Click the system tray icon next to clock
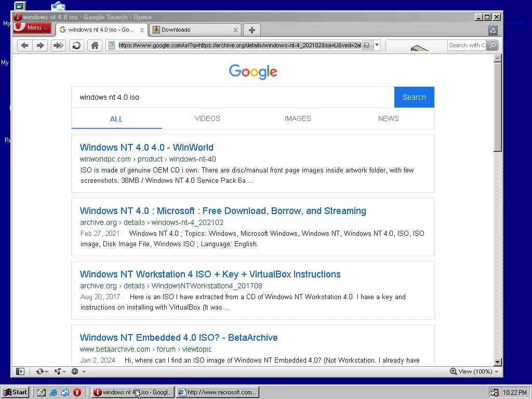 (495, 393)
